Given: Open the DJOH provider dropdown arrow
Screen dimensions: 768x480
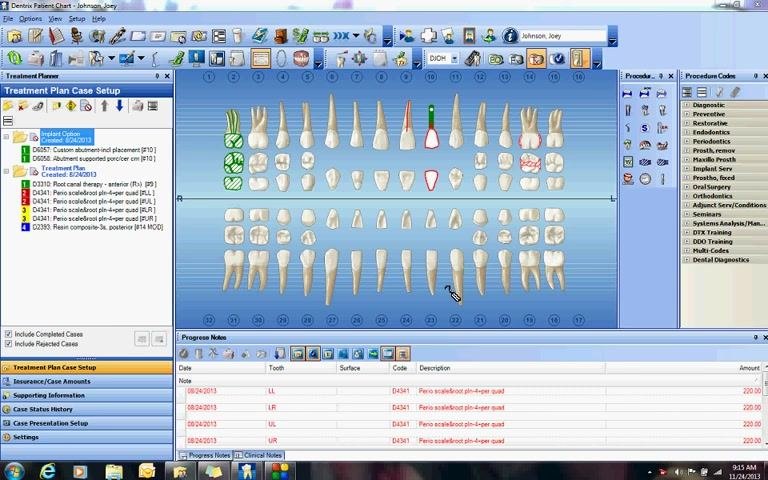Looking at the screenshot, I should (454, 59).
